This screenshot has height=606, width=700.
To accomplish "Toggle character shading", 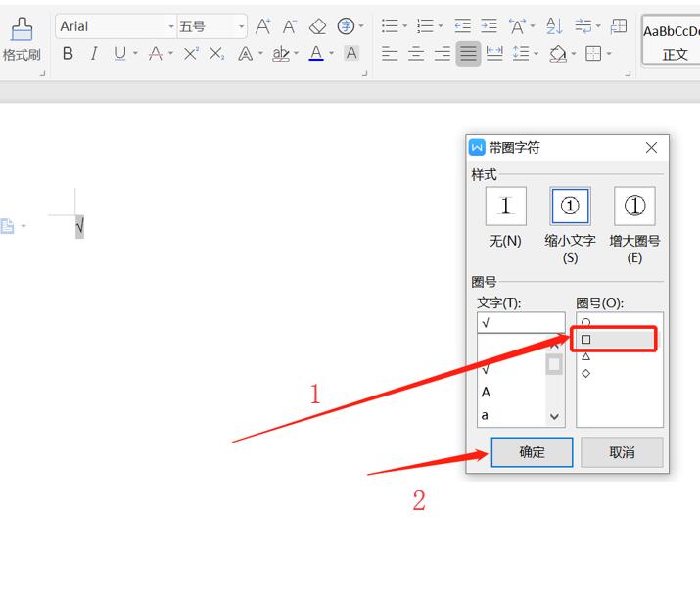I will [x=351, y=53].
